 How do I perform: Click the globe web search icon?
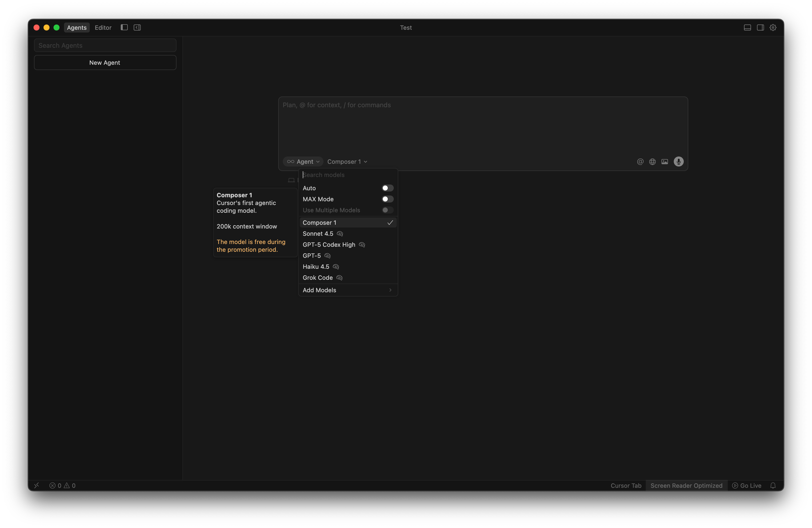click(652, 162)
